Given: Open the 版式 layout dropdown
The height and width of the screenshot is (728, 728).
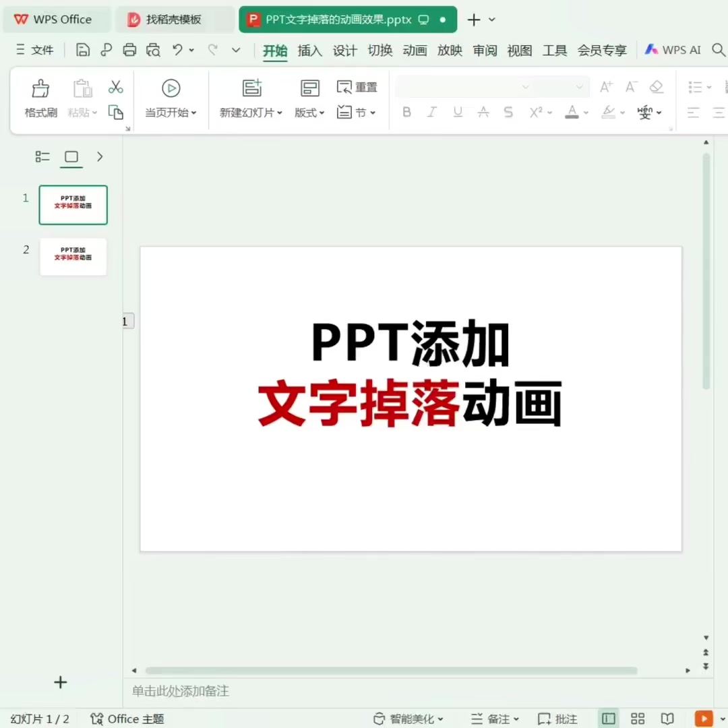Looking at the screenshot, I should pos(309,113).
